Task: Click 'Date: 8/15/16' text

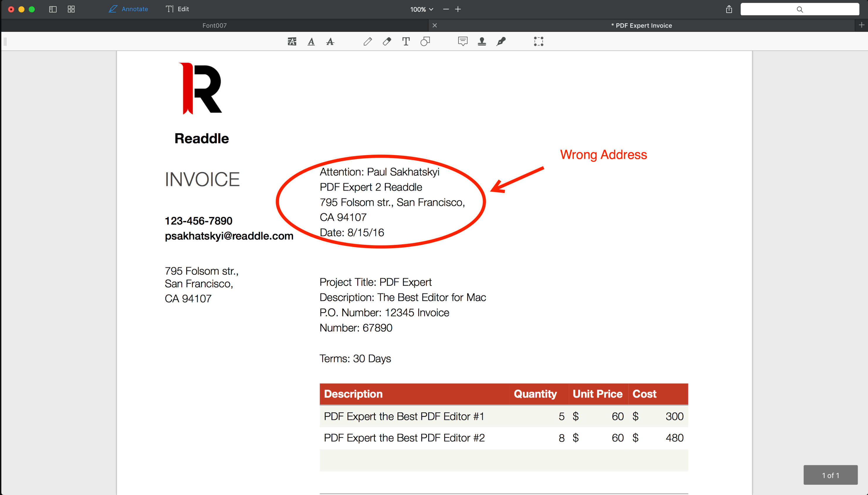Action: click(x=352, y=233)
